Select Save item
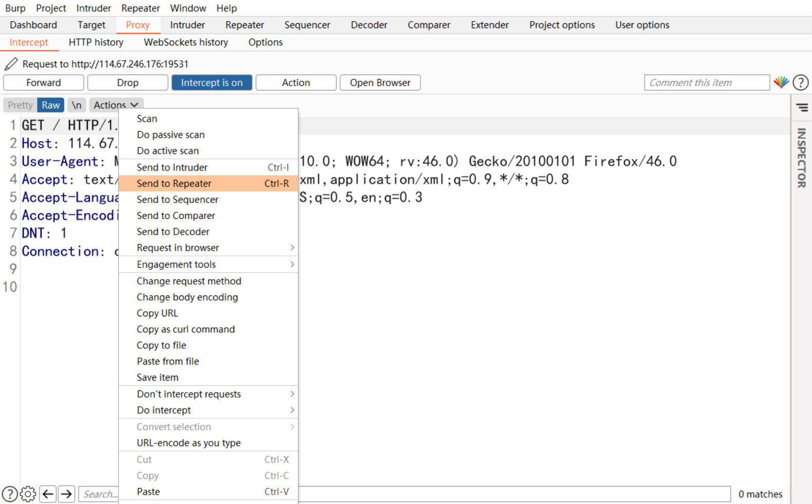Viewport: 812px width, 504px height. point(208,377)
